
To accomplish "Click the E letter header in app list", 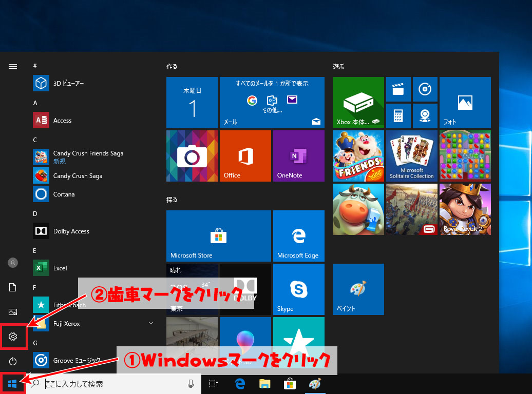I will click(34, 250).
